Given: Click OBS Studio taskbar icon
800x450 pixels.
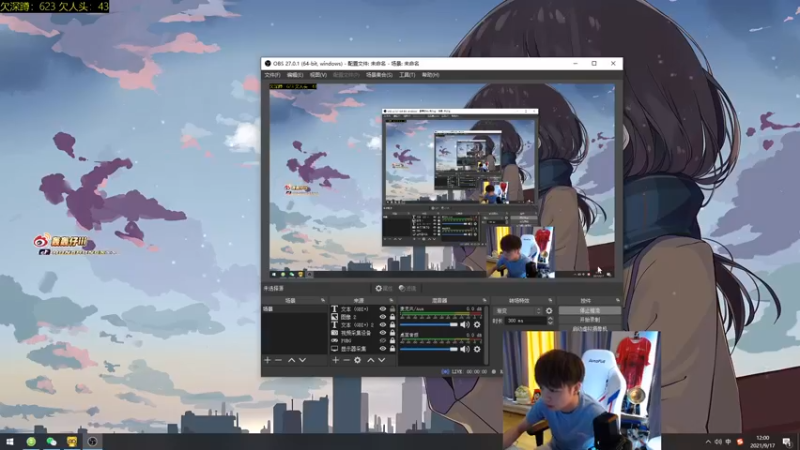Looking at the screenshot, I should pos(92,442).
